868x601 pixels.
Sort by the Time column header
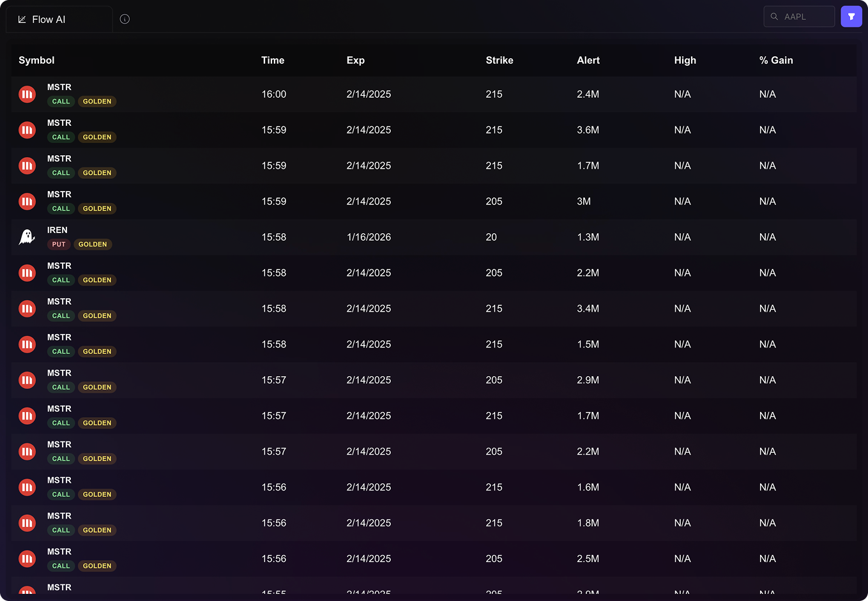(273, 60)
